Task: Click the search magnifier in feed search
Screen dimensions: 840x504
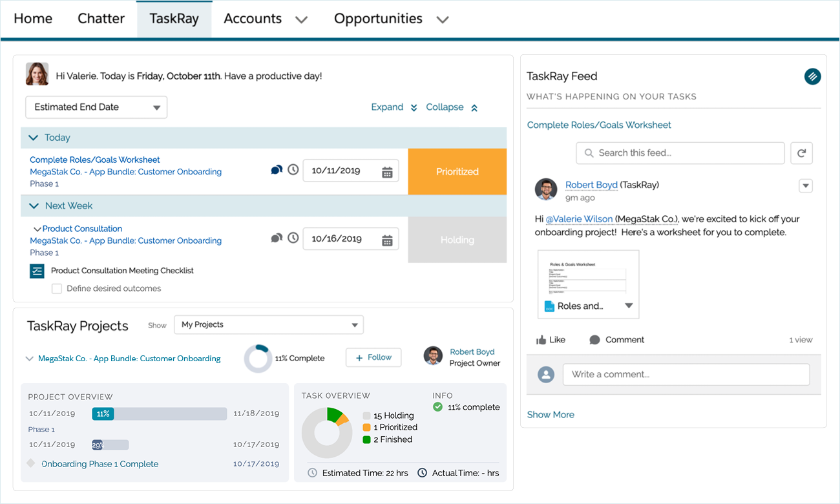Action: 589,153
